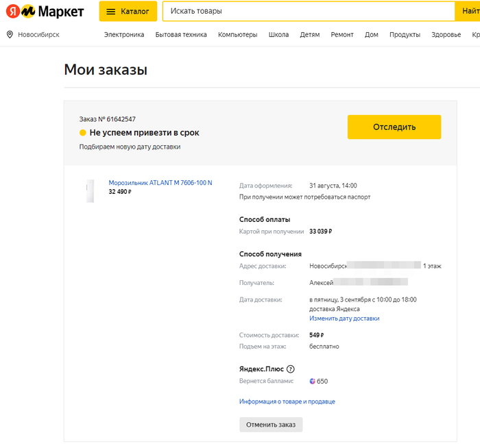Viewport: 480px width, 448px height.
Task: Click the price text 32 490 ₽
Action: [x=120, y=192]
